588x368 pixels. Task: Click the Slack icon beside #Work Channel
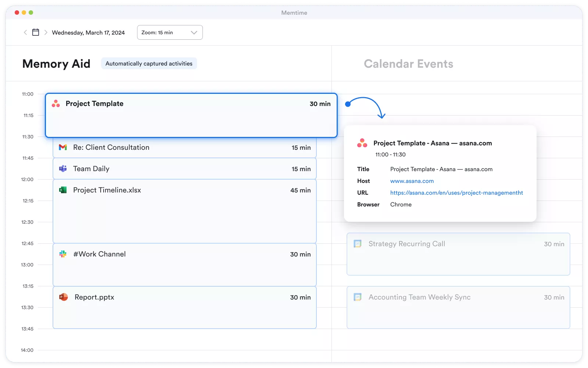(x=63, y=254)
